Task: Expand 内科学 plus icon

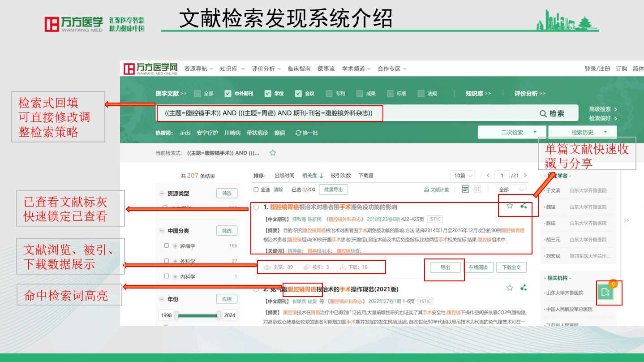Action: [175, 276]
